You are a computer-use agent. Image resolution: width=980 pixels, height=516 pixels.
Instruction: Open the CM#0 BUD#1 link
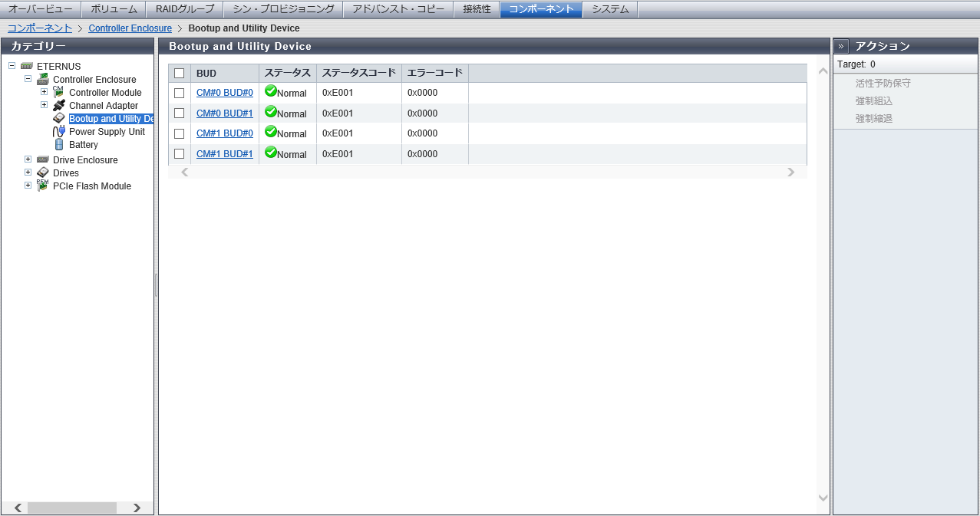224,113
